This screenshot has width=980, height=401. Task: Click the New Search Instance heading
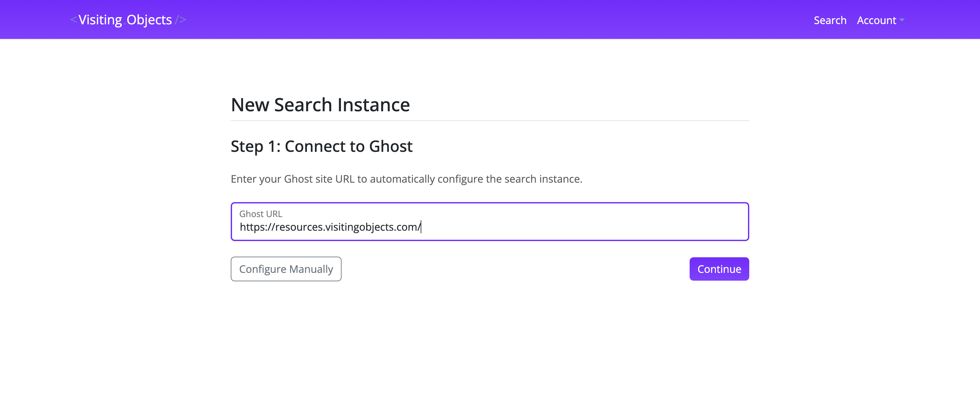click(320, 104)
